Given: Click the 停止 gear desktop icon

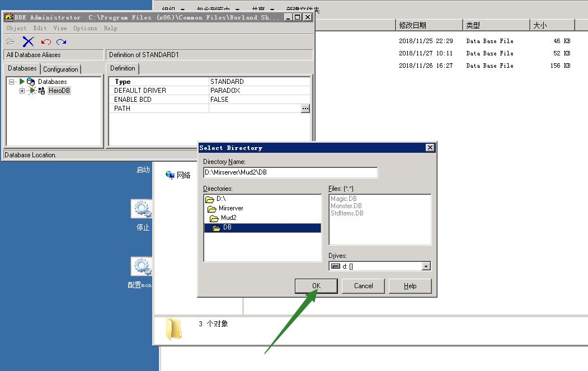Looking at the screenshot, I should [x=142, y=209].
